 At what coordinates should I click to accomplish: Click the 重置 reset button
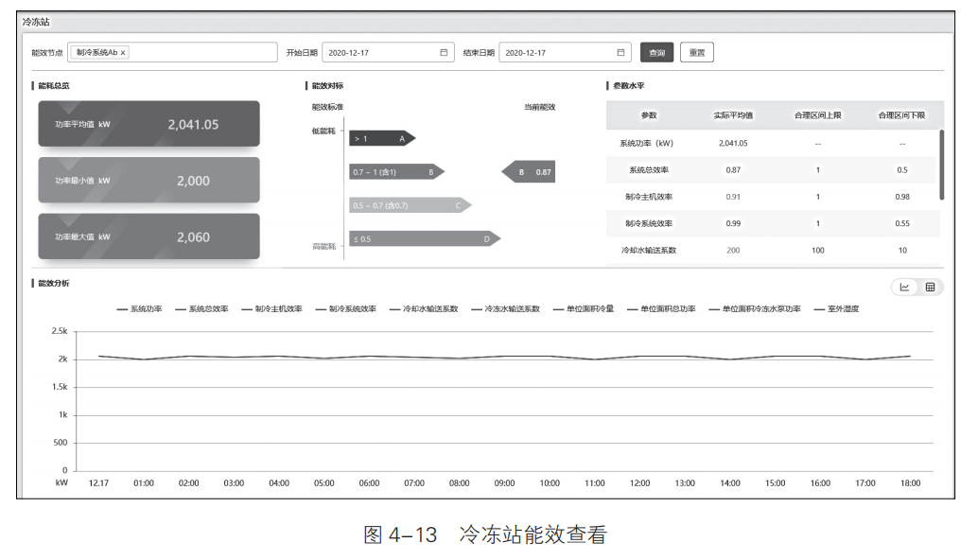pyautogui.click(x=697, y=52)
